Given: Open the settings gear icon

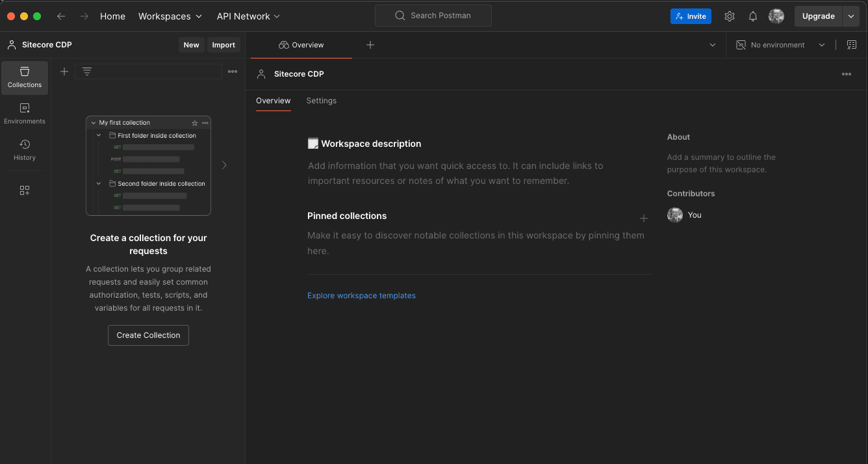Looking at the screenshot, I should (x=730, y=16).
